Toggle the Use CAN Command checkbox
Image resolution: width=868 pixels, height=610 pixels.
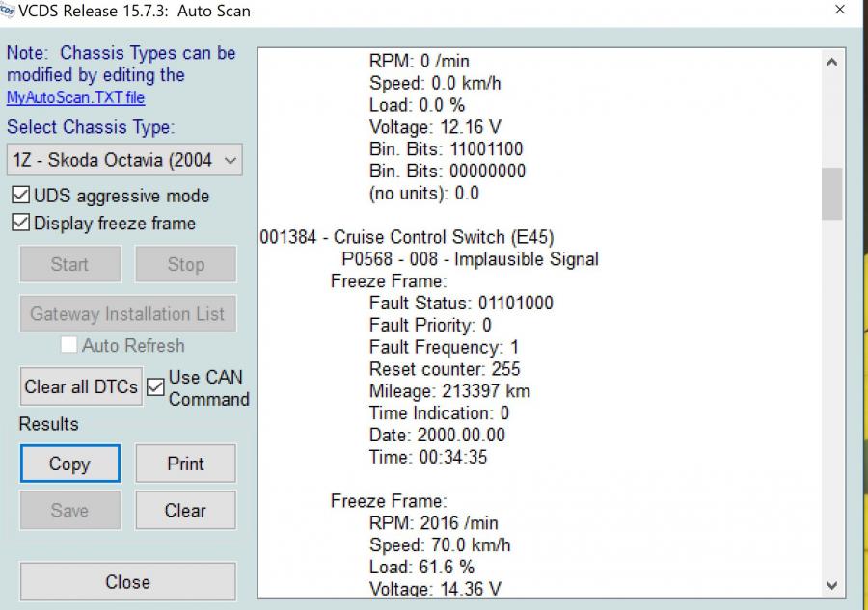click(x=155, y=387)
